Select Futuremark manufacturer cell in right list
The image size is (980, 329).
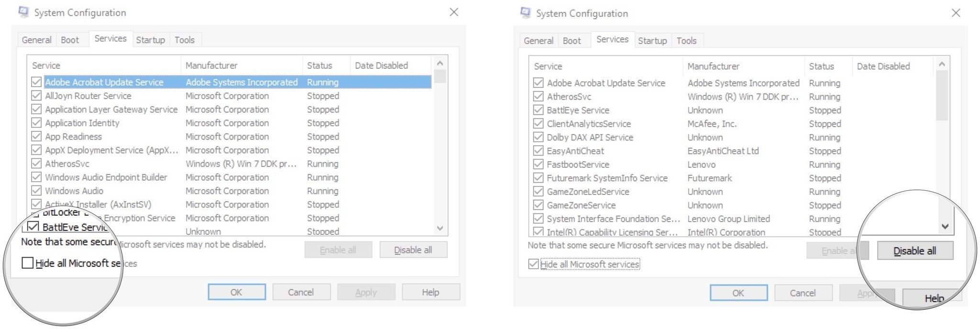coord(710,178)
